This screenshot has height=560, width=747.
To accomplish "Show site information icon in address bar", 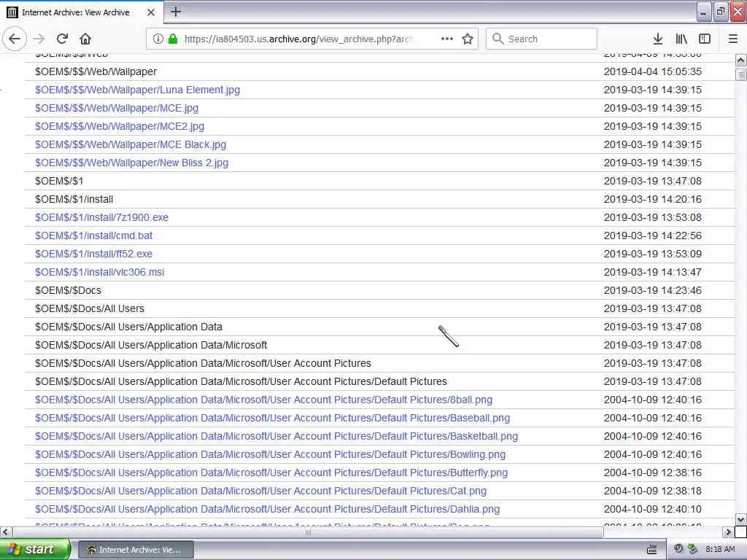I will (x=158, y=39).
